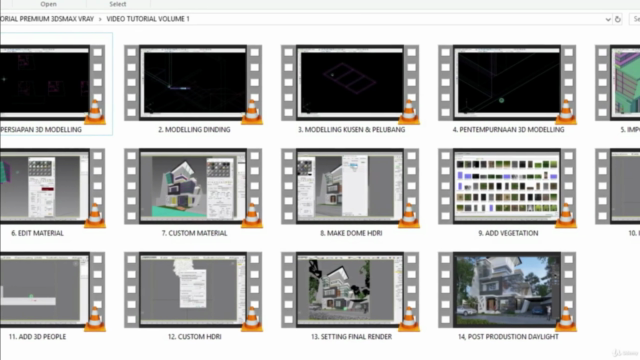Open the 4. PENTEMPURNAAN 3D MODELLING video thumbnail

click(507, 83)
